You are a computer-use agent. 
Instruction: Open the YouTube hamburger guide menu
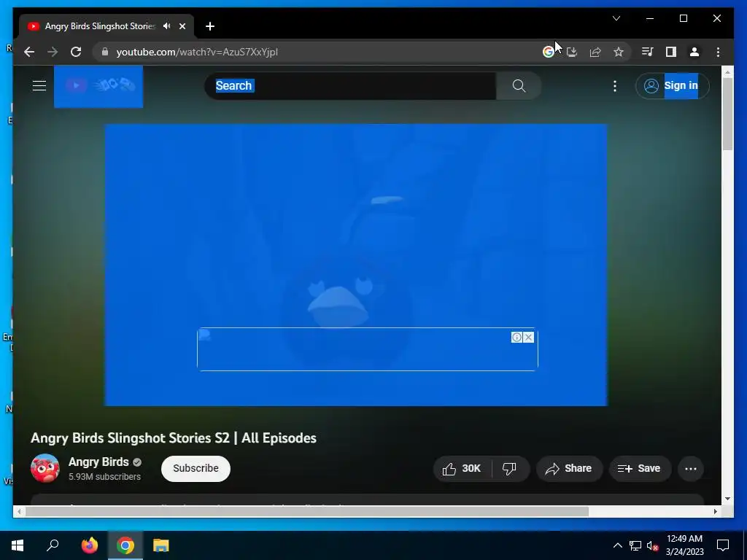pos(39,86)
